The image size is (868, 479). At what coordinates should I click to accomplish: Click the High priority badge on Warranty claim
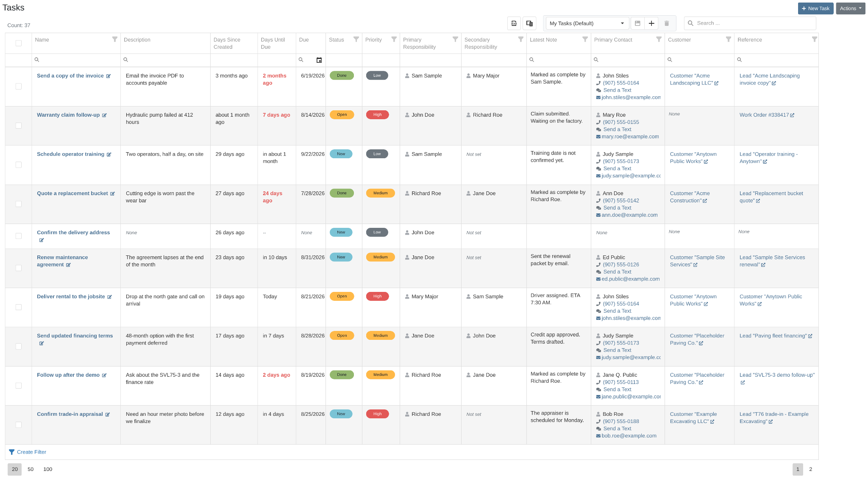point(378,115)
